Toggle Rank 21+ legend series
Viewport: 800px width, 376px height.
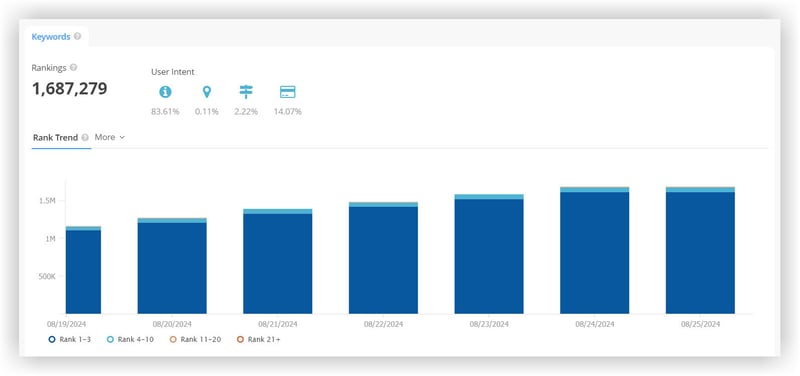pos(259,339)
